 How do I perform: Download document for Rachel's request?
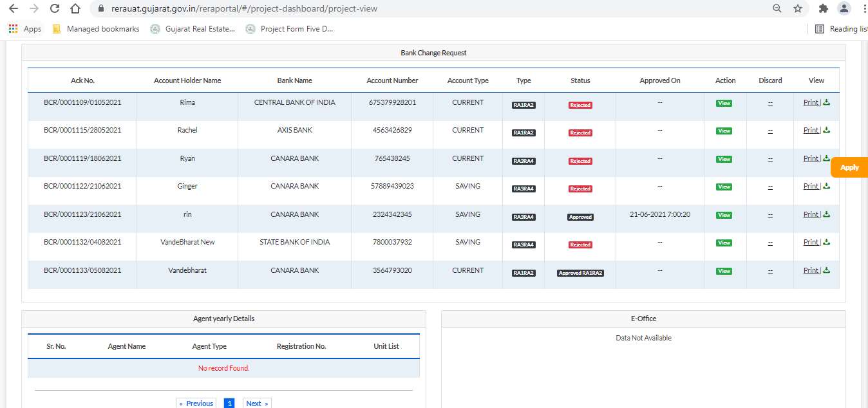tap(827, 130)
